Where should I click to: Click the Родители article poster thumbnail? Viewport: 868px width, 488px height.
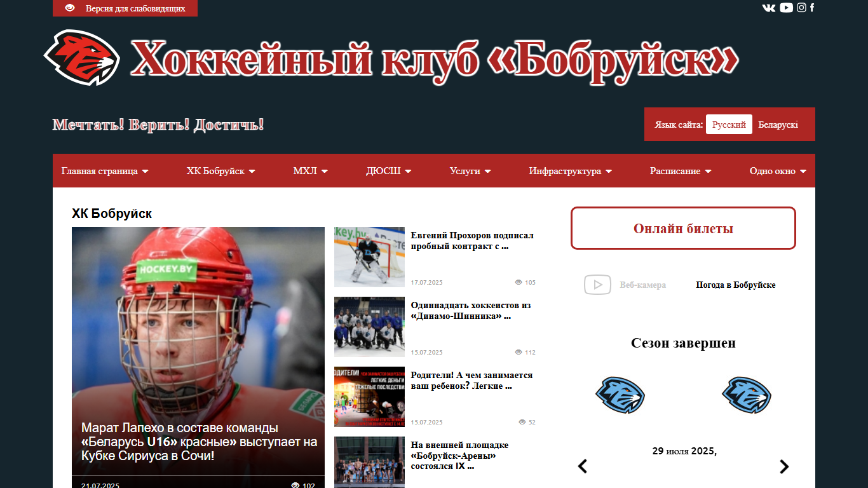[x=369, y=396]
